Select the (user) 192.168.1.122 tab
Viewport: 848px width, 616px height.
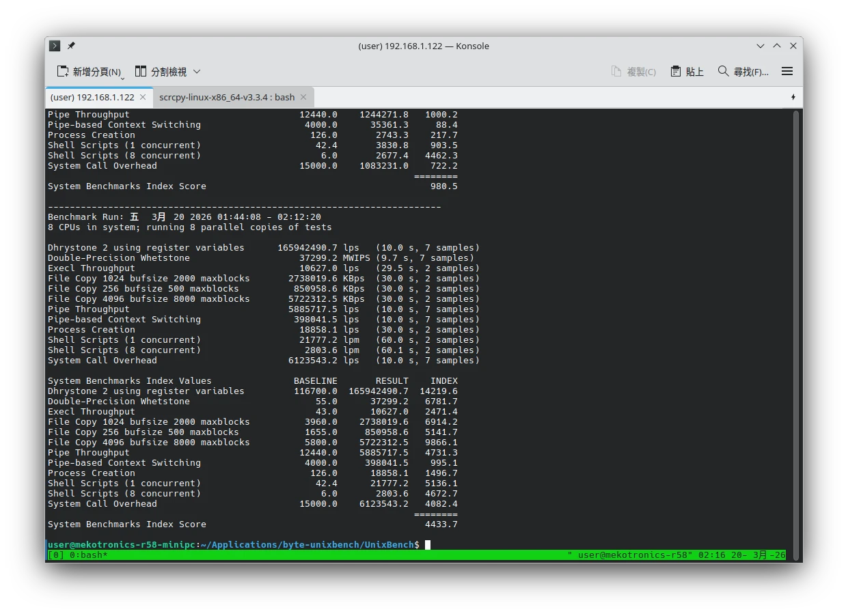(x=92, y=97)
